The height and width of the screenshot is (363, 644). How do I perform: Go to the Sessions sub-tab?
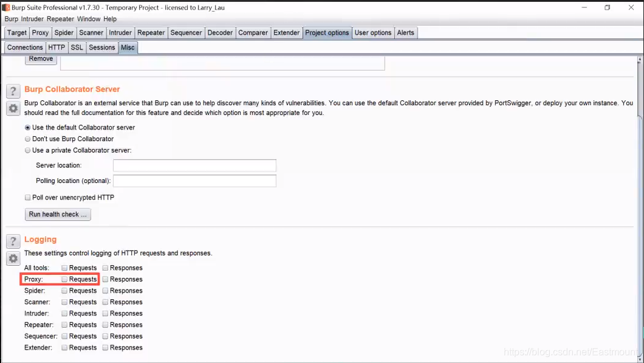(x=102, y=47)
